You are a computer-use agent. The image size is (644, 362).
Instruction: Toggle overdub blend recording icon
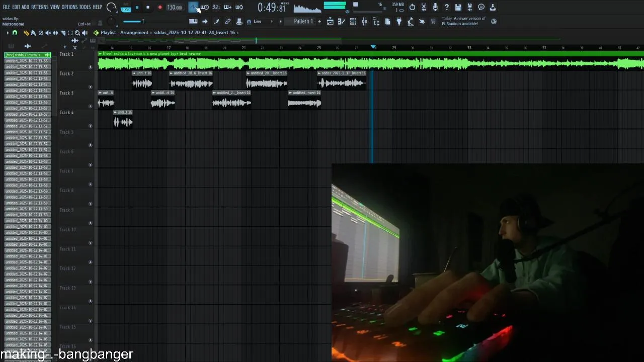click(227, 7)
